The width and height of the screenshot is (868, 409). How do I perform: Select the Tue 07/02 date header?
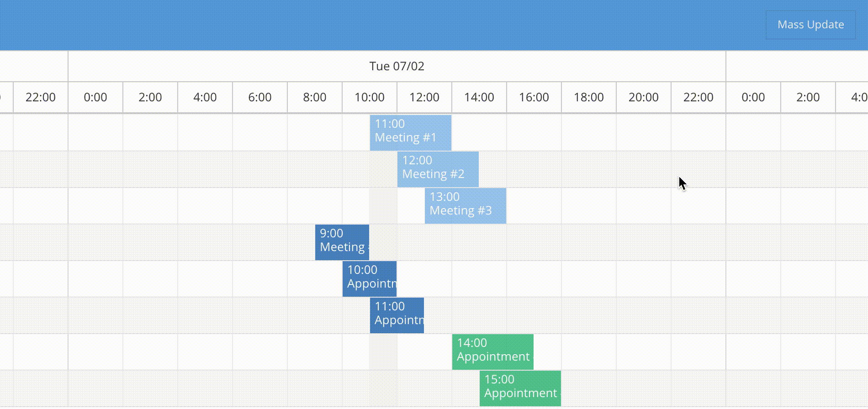tap(397, 66)
